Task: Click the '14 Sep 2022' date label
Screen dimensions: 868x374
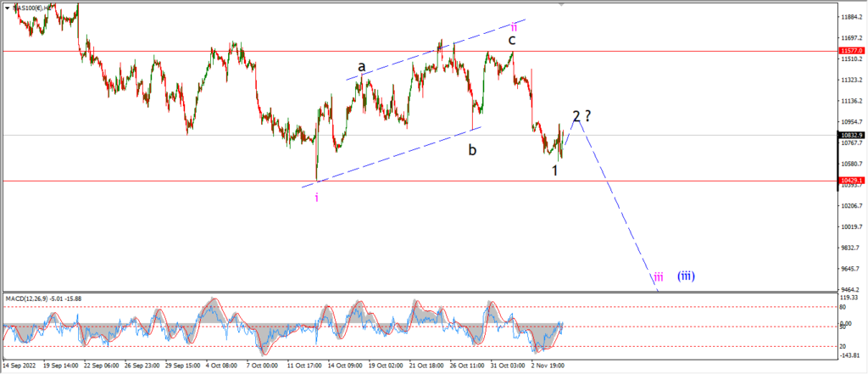Action: 20,366
